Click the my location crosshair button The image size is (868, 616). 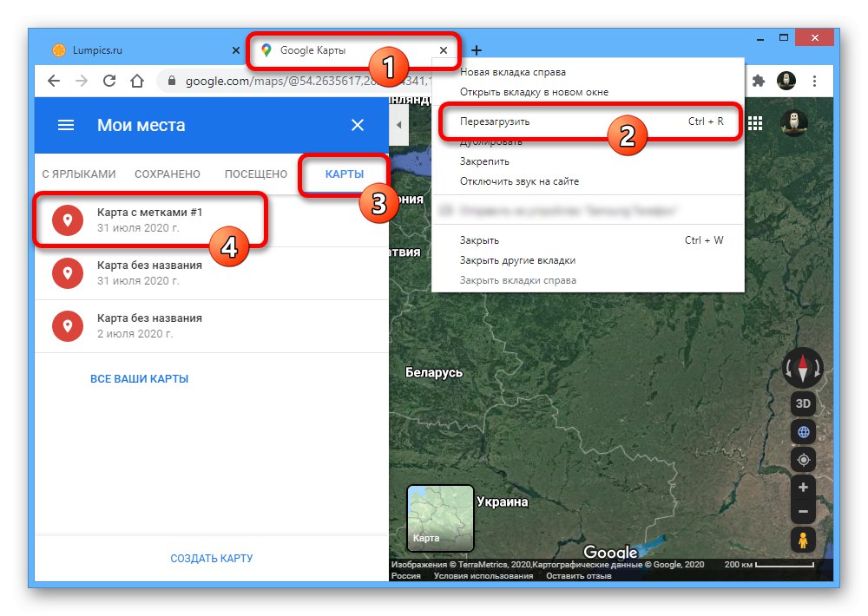click(x=803, y=459)
